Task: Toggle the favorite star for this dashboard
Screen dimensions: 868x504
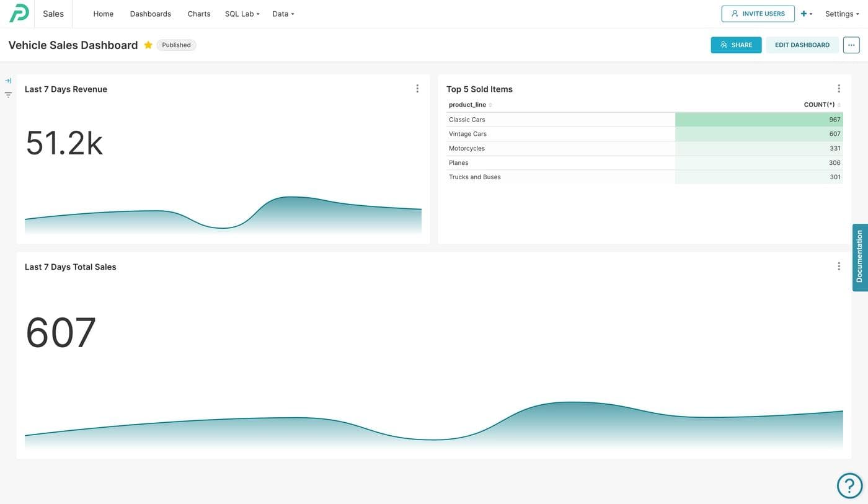Action: pos(148,45)
